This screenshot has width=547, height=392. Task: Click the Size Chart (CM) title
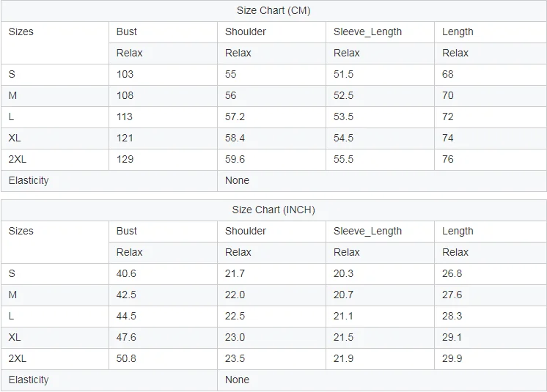pyautogui.click(x=273, y=10)
